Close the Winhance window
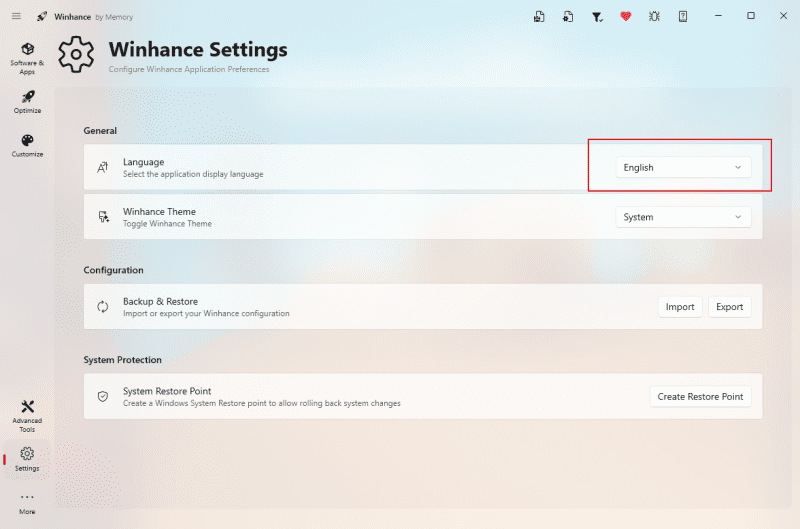The image size is (800, 529). (784, 16)
